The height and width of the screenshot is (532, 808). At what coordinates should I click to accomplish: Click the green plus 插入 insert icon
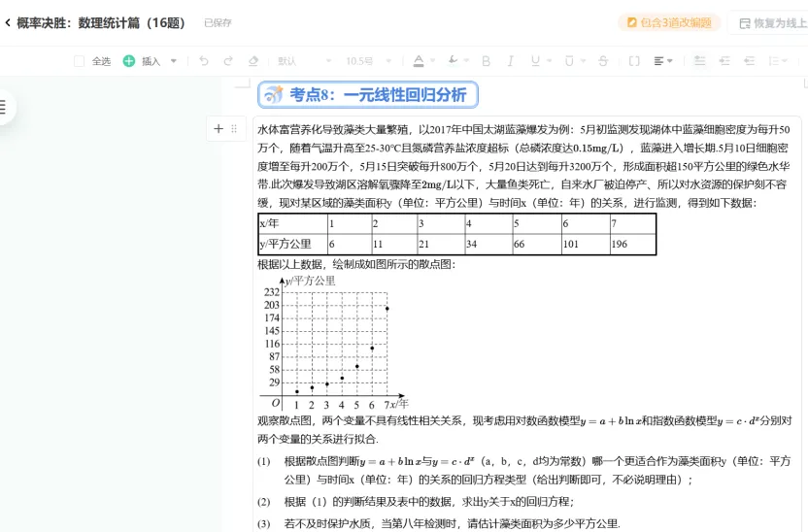pos(129,61)
